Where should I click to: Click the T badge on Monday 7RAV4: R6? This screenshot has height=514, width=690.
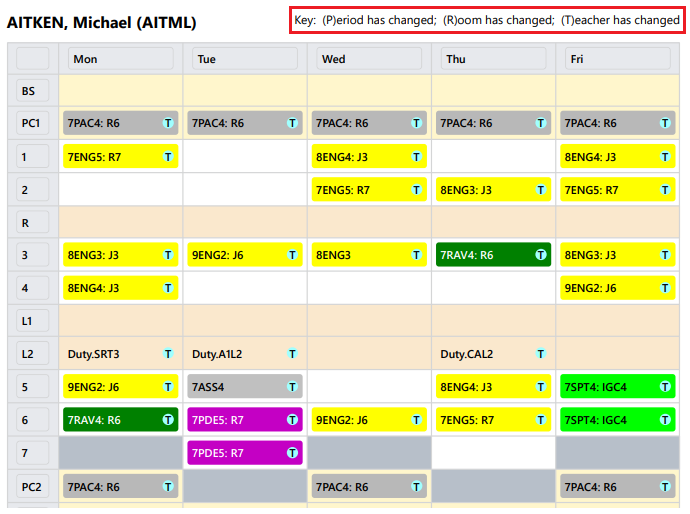pos(168,420)
